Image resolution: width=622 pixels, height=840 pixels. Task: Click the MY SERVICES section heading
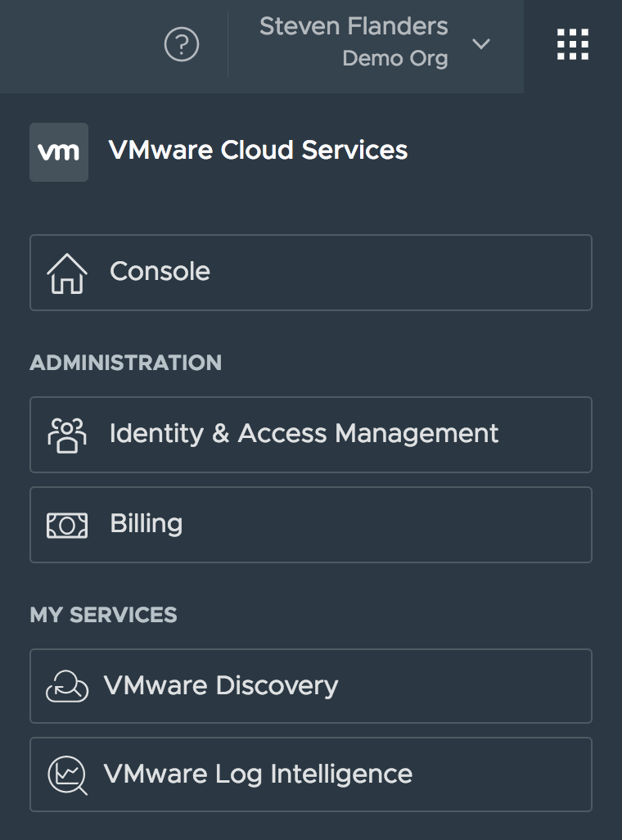[103, 615]
